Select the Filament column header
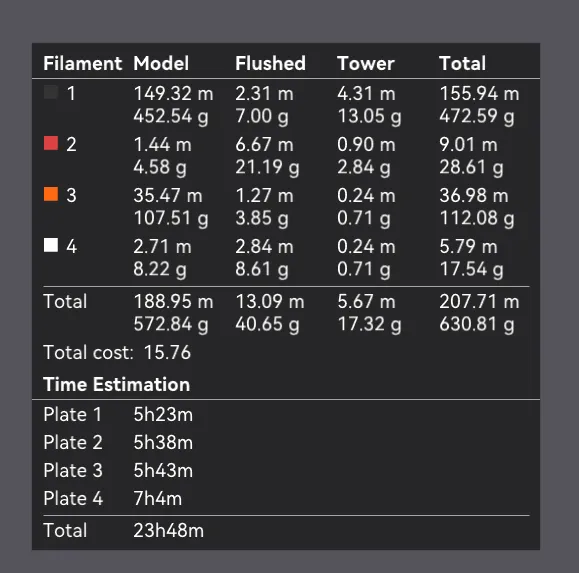The width and height of the screenshot is (579, 573). [x=82, y=63]
